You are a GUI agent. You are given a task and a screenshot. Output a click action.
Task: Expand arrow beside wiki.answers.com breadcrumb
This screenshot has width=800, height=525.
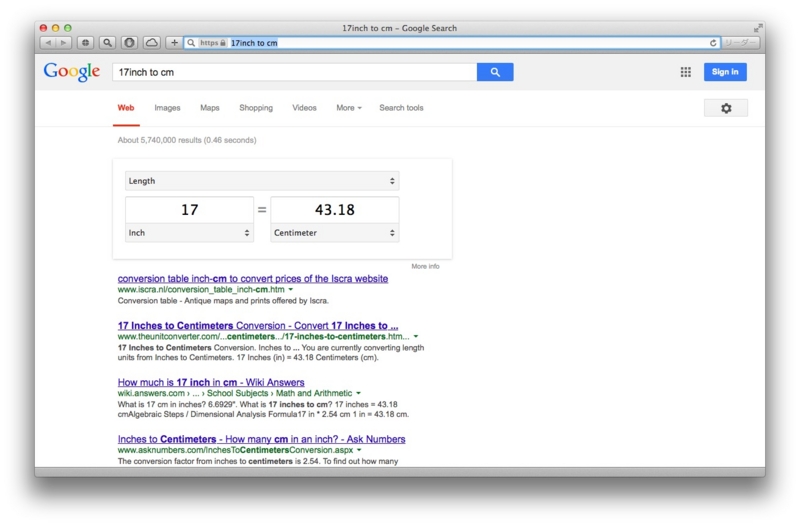pos(358,393)
